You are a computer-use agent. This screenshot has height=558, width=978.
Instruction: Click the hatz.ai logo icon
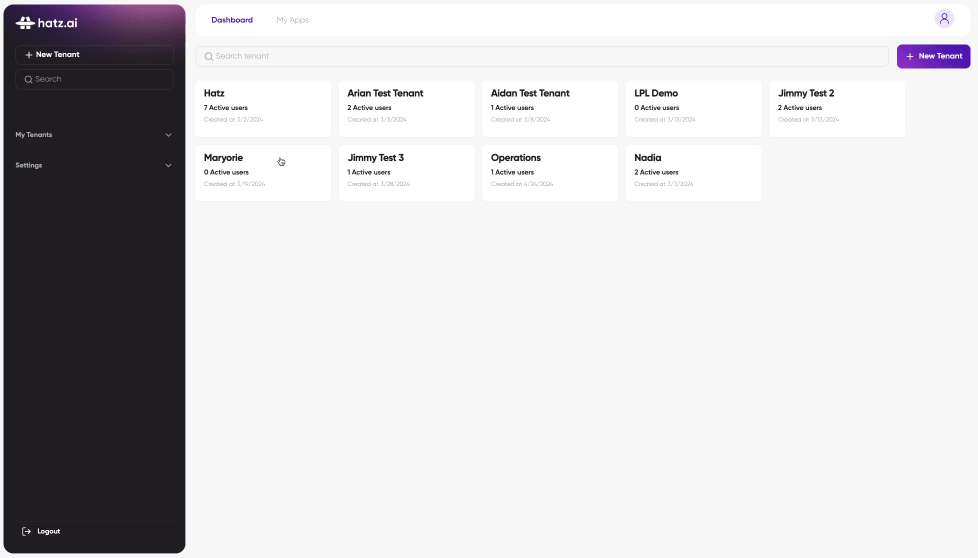tap(25, 23)
